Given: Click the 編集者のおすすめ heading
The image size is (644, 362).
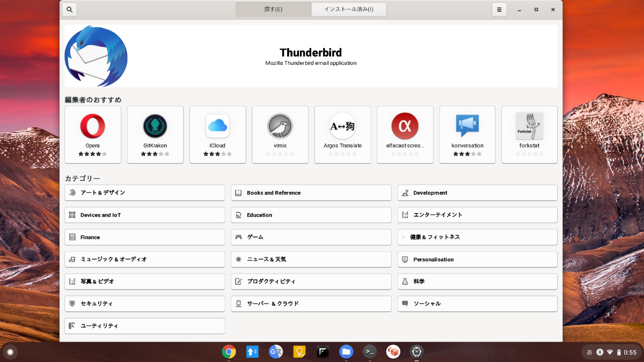Looking at the screenshot, I should pyautogui.click(x=93, y=100).
